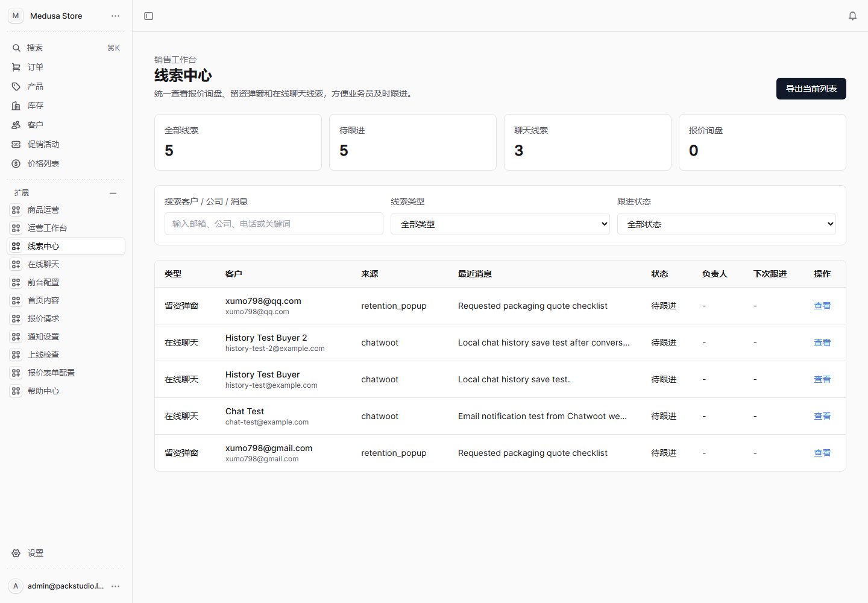Click the 产品 tag icon
This screenshot has width=868, height=603.
16,86
